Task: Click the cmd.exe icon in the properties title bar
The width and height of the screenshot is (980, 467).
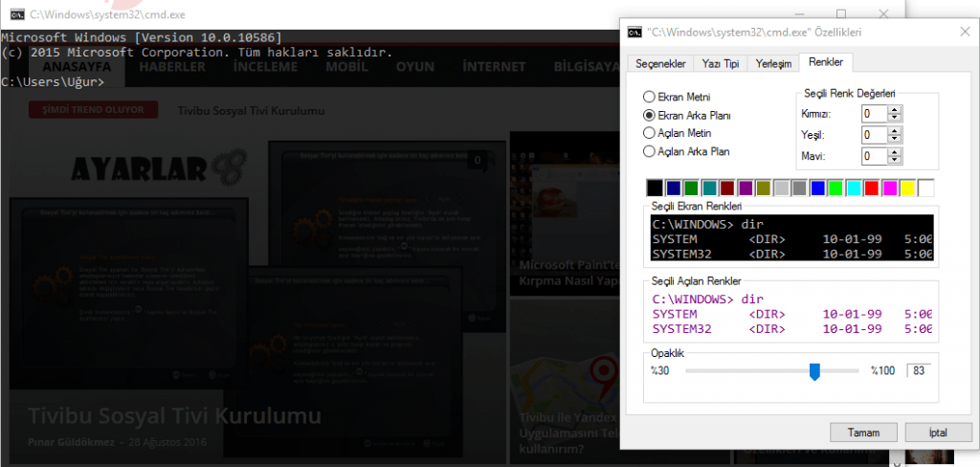Action: 634,32
